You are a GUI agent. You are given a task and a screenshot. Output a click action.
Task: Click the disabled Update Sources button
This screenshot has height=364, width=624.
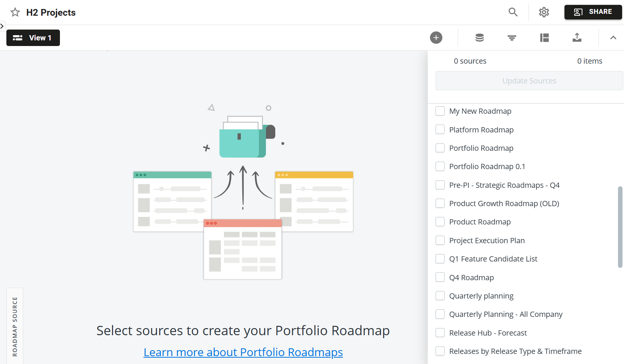point(529,80)
